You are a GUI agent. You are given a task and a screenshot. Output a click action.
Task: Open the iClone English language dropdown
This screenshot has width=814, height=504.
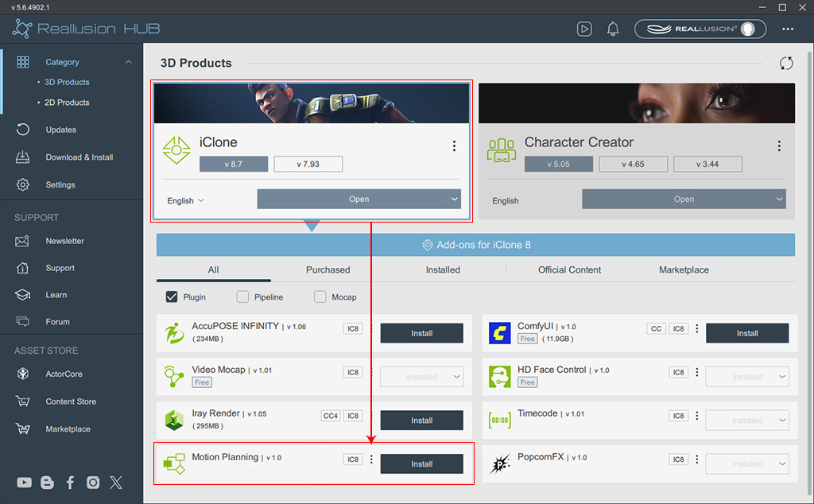coord(185,201)
